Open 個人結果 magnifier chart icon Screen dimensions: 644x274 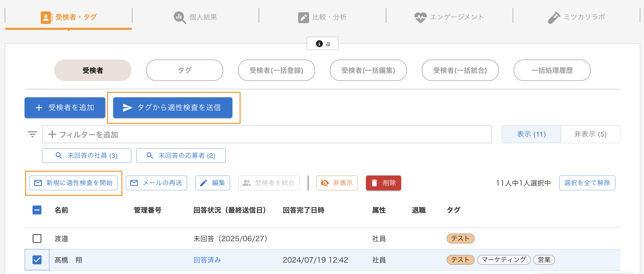(179, 17)
